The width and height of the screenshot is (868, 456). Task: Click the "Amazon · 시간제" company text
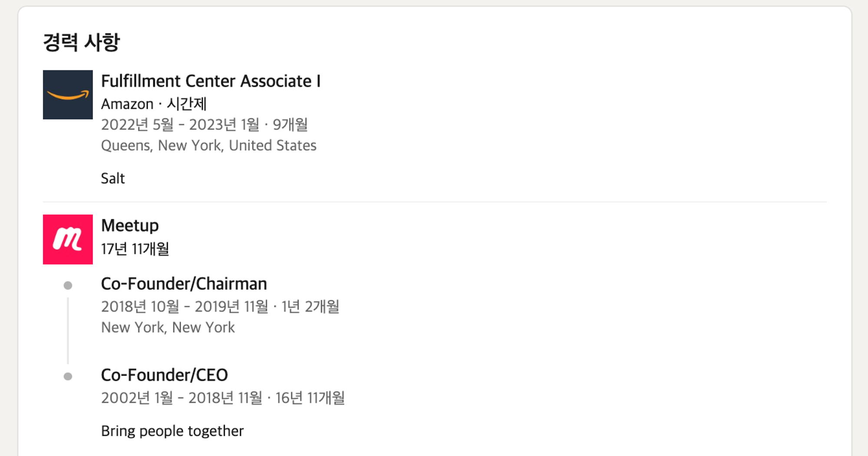154,104
